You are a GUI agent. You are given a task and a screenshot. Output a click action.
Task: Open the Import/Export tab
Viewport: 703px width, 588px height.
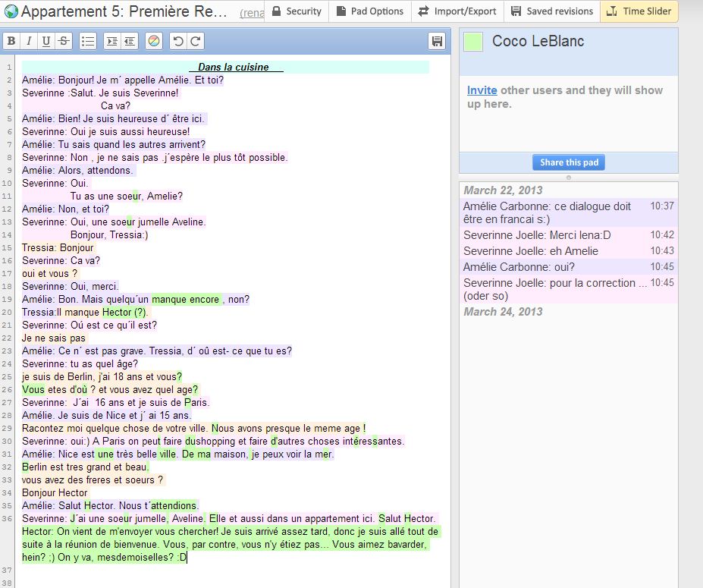coord(457,11)
